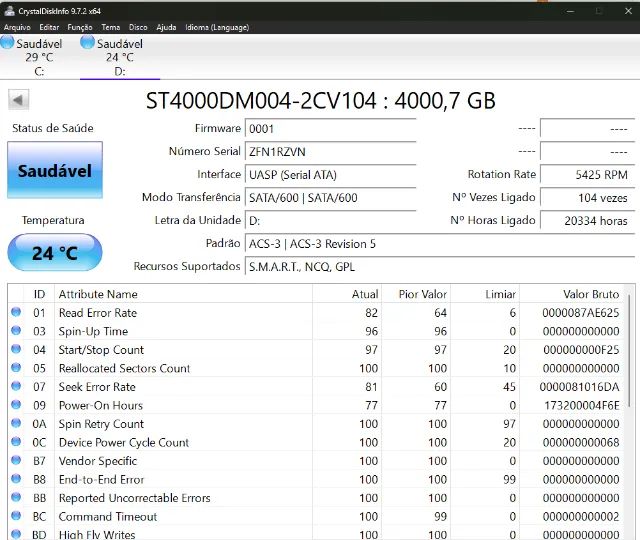Click the power-on count field 104 vezes
This screenshot has width=640, height=540.
587,198
